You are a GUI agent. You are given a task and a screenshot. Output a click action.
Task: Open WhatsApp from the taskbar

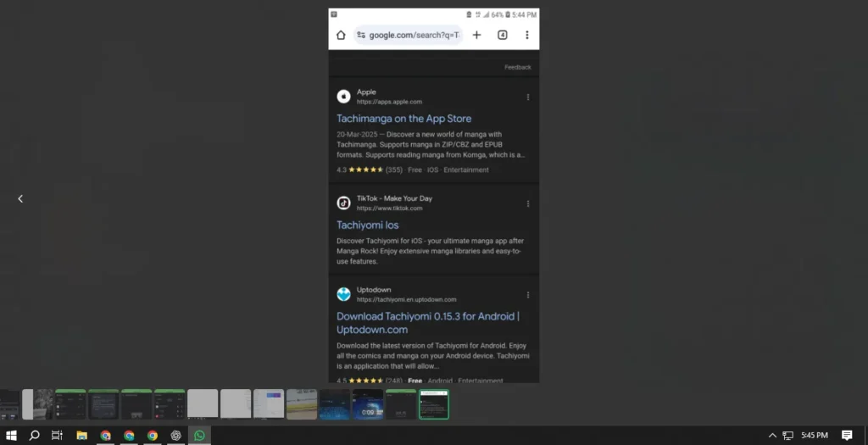[199, 436]
